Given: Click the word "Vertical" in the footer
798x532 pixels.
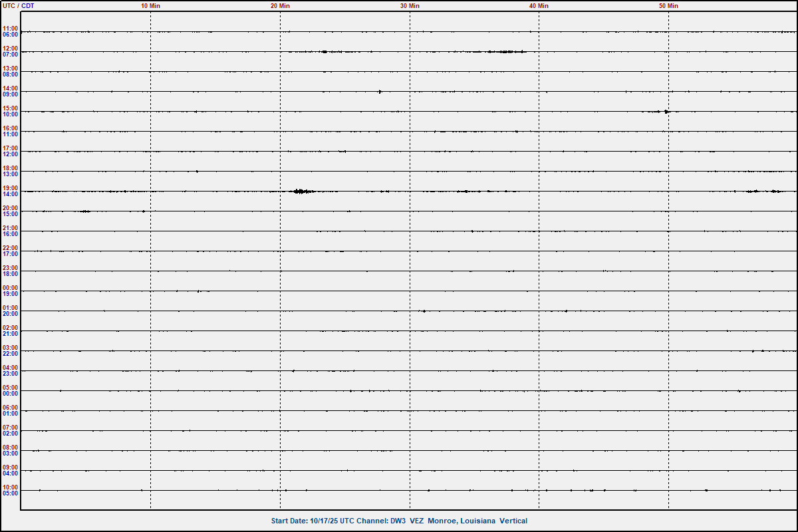Looking at the screenshot, I should 513,521.
